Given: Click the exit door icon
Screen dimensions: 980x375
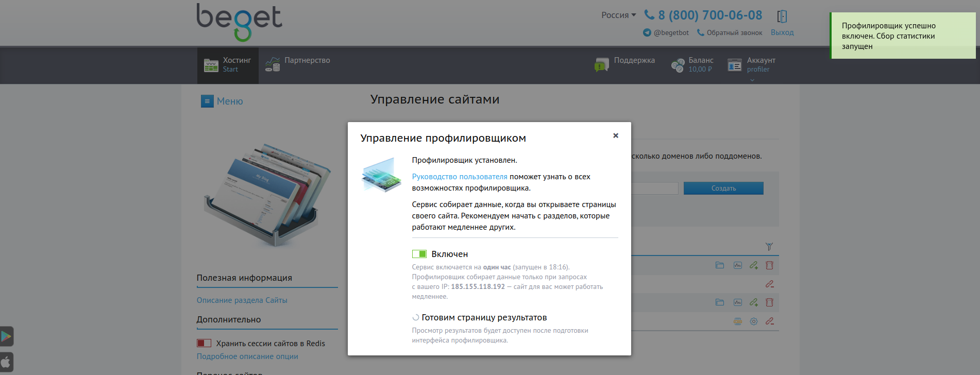Looking at the screenshot, I should tap(782, 16).
